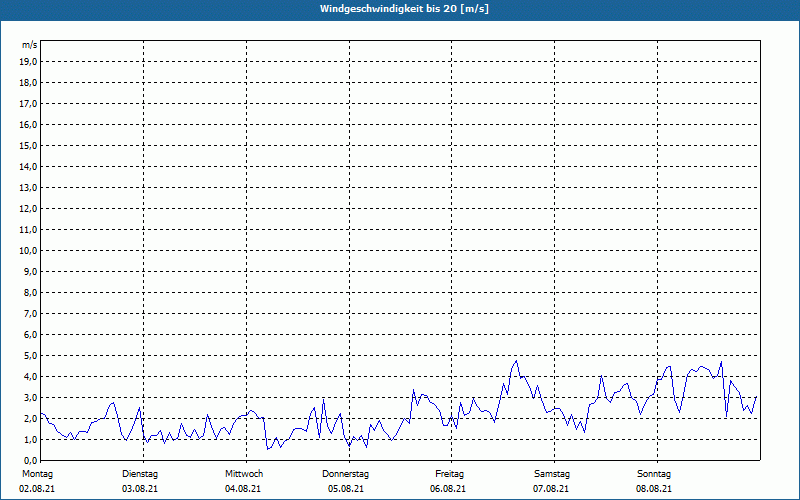The width and height of the screenshot is (800, 500).
Task: Click the 15,0 y-axis value
Action: (29, 145)
